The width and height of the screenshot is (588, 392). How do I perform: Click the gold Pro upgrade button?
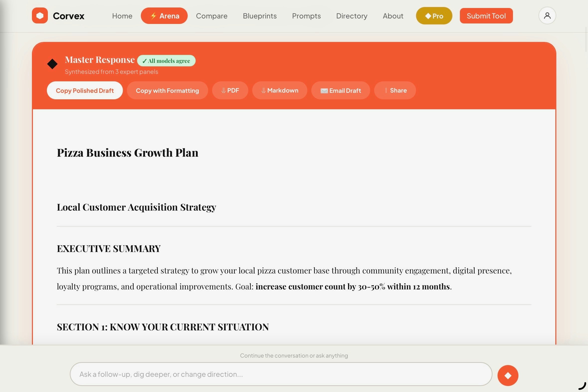[434, 16]
